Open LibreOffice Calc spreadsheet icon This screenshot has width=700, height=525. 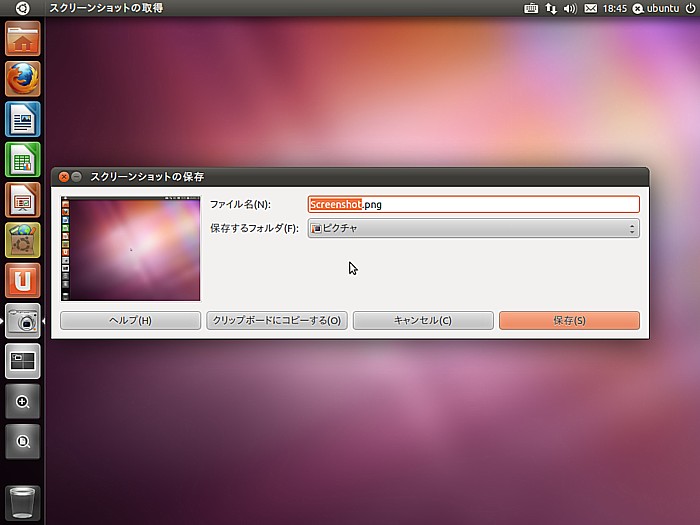tap(23, 159)
